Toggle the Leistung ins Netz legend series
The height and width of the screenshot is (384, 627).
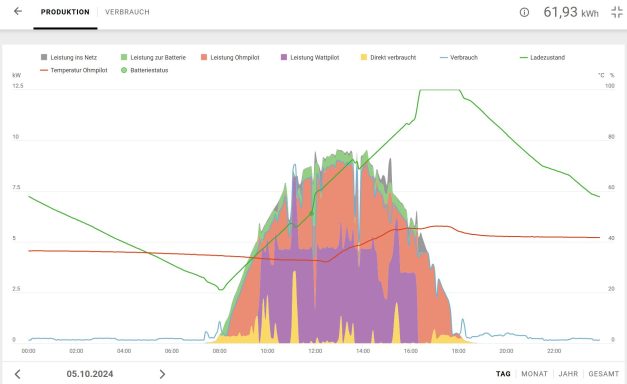coord(69,57)
